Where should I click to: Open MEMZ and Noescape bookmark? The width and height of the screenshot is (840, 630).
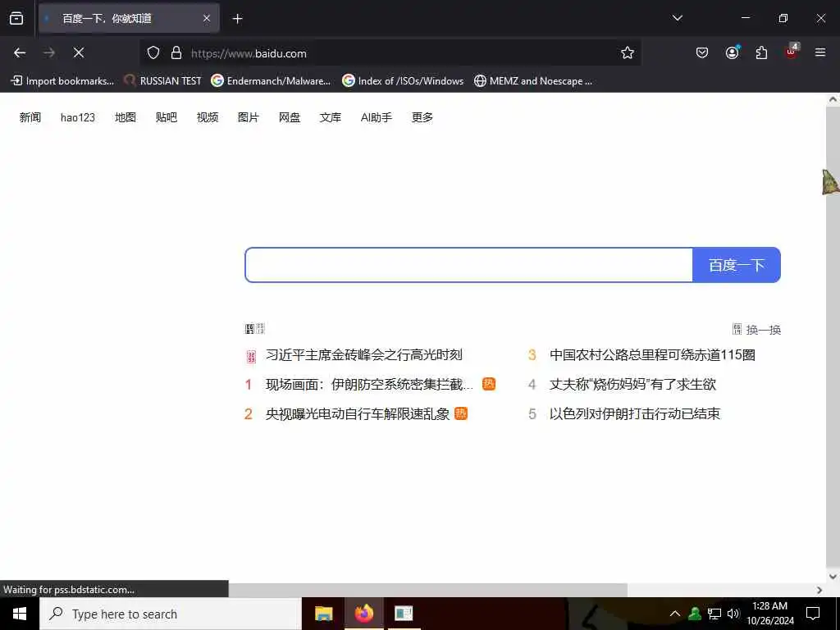point(533,81)
